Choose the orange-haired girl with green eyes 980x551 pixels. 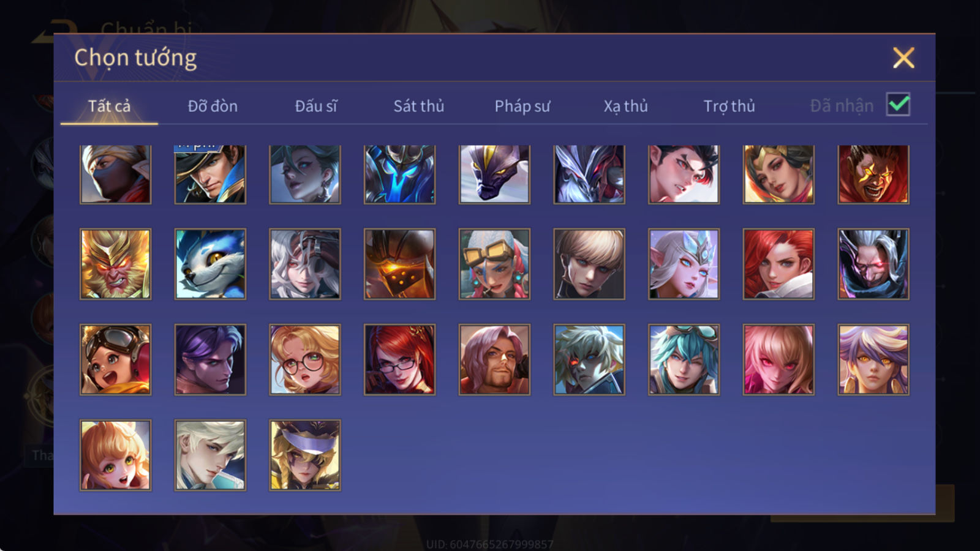[115, 455]
